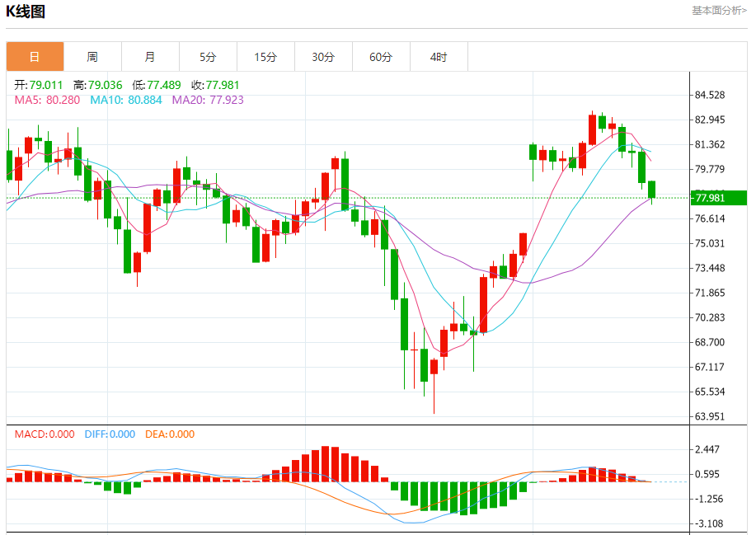Open the 4时 interval tab
The height and width of the screenshot is (535, 756).
click(439, 57)
